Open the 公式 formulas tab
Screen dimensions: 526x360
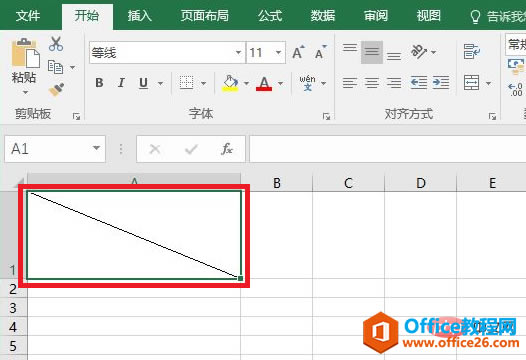point(270,16)
